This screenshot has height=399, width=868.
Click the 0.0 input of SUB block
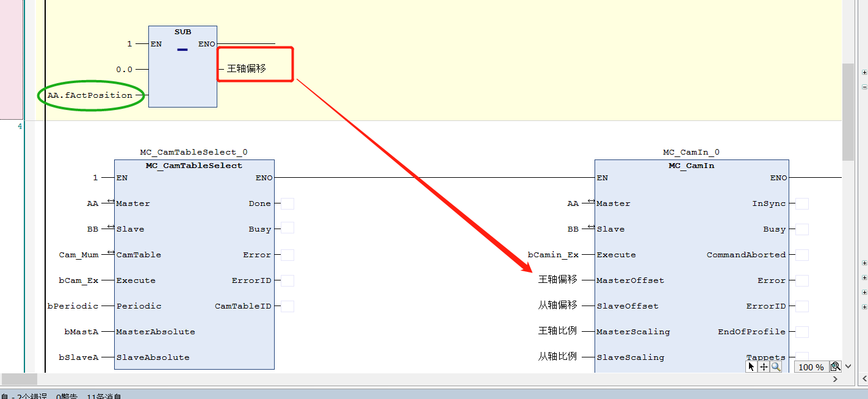(x=125, y=70)
